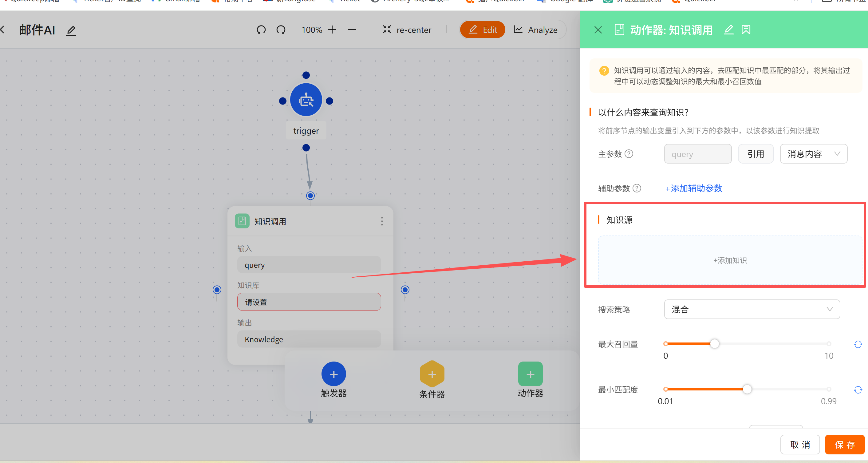Click help icon next to 主参数
The image size is (868, 463).
pos(629,154)
